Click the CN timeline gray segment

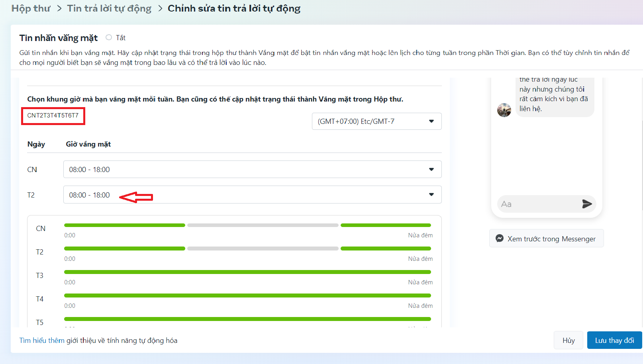click(x=263, y=225)
